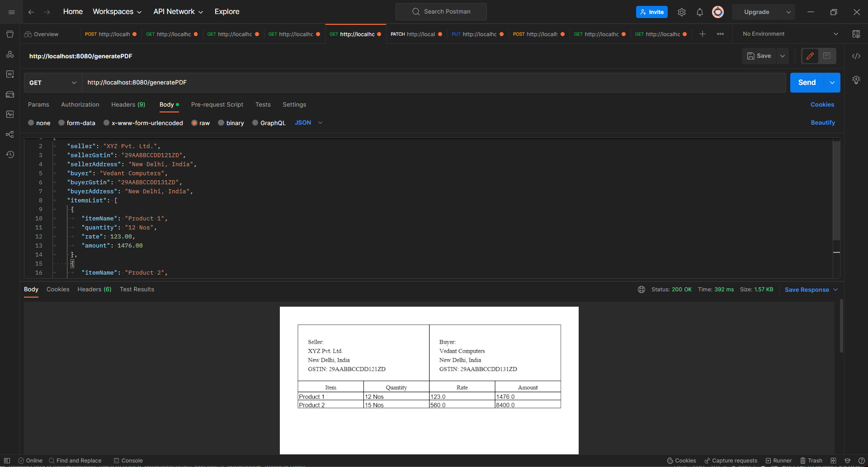Open the Flows sidebar icon
This screenshot has height=467, width=868.
(x=10, y=134)
